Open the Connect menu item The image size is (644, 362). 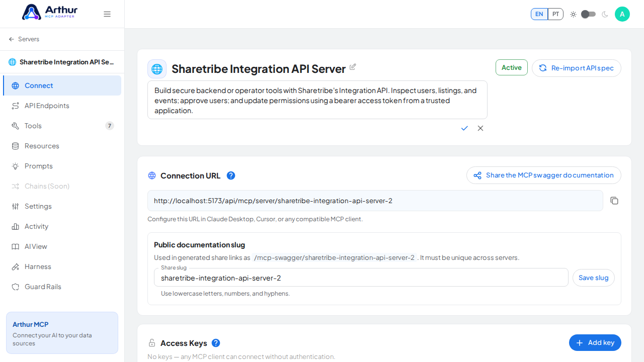62,85
